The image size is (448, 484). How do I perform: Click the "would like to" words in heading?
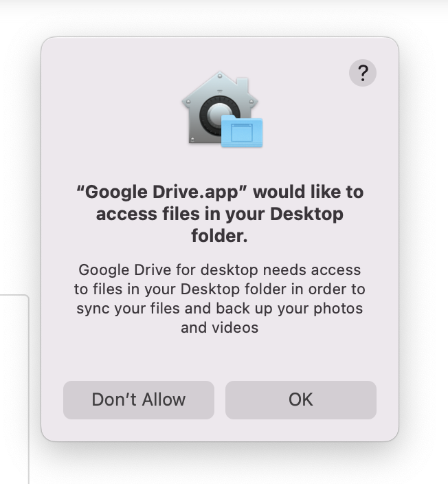(308, 192)
